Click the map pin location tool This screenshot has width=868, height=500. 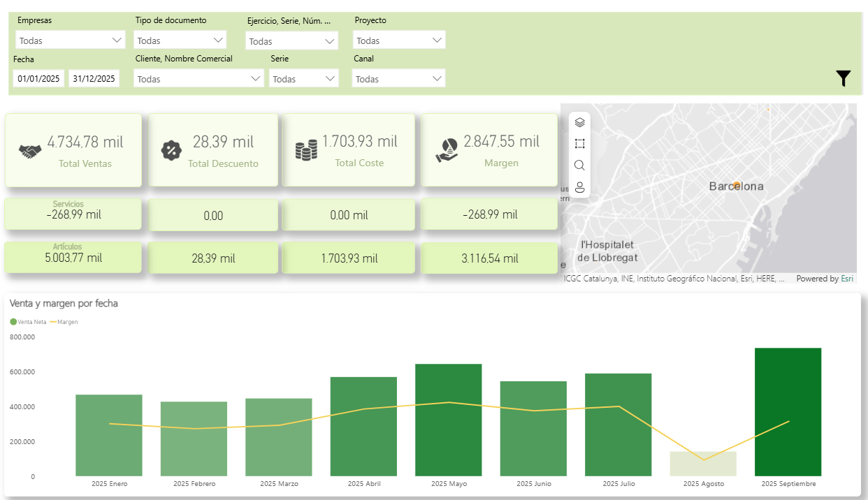click(579, 187)
